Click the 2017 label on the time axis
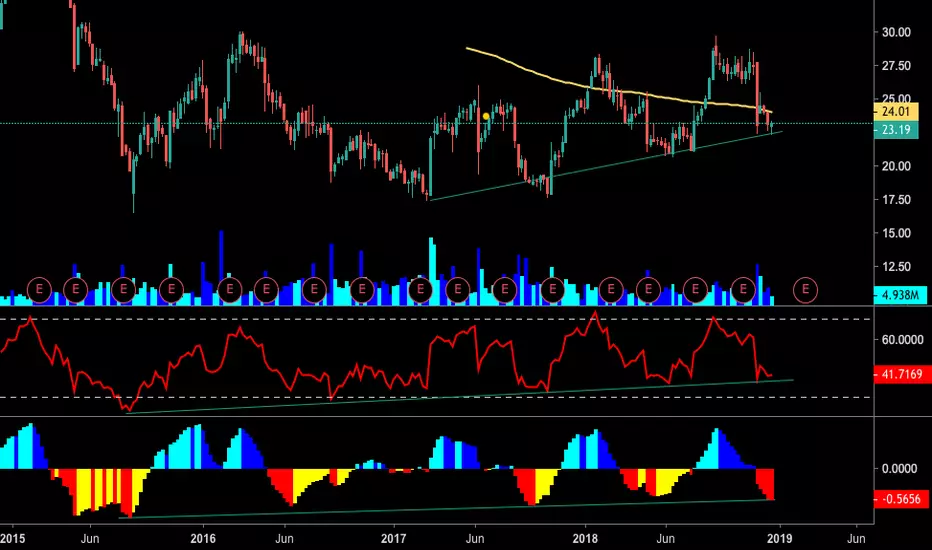The height and width of the screenshot is (550, 932). (x=393, y=539)
